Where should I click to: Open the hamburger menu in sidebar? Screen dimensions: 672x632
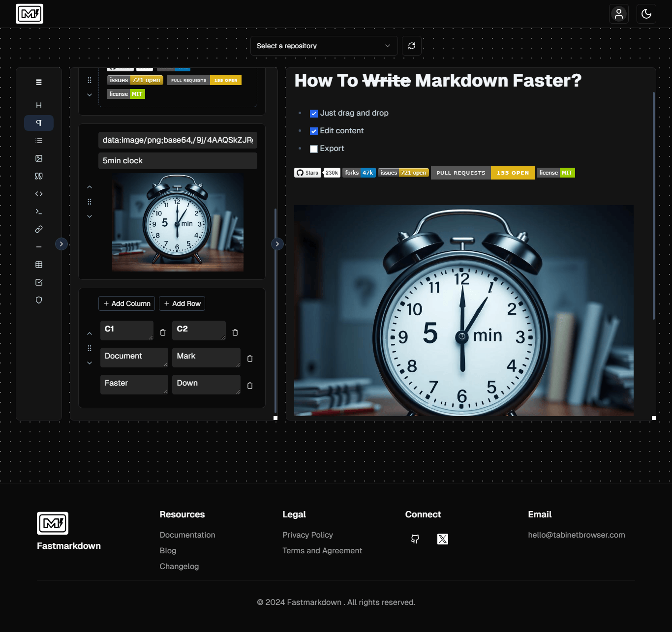[39, 82]
